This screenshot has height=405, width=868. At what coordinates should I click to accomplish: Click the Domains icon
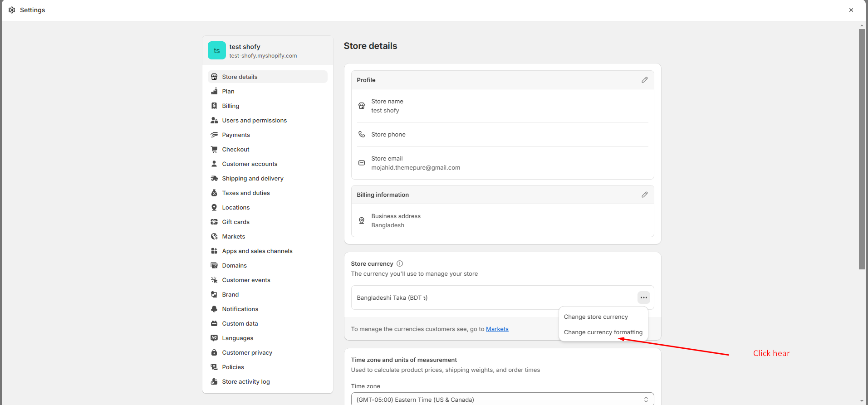214,265
